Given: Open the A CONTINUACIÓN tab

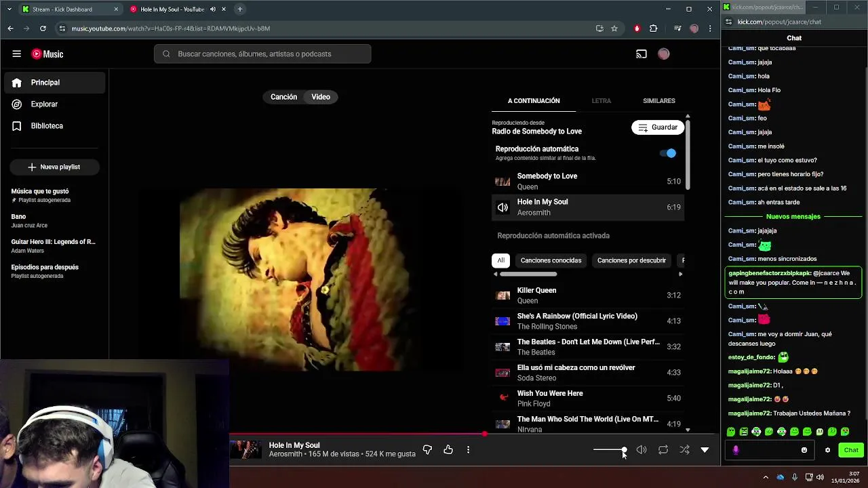Looking at the screenshot, I should [x=534, y=101].
